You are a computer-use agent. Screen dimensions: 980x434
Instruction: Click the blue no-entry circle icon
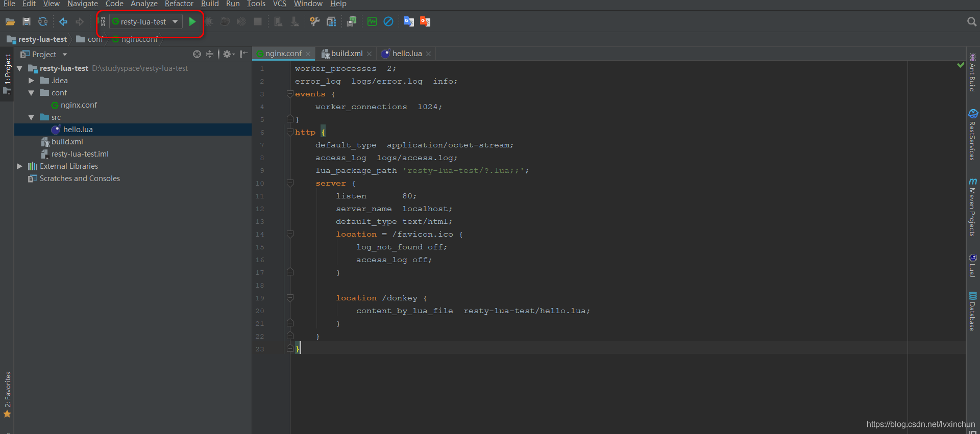pos(388,21)
